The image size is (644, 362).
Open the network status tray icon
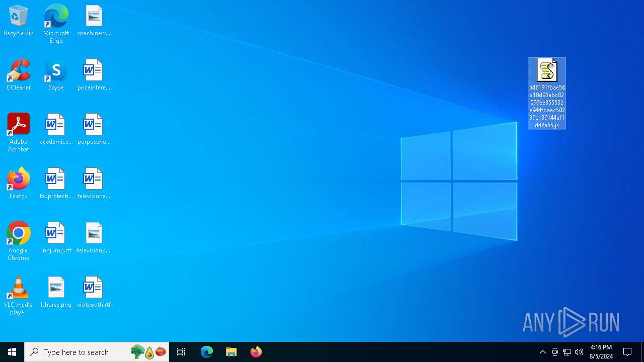pos(567,352)
